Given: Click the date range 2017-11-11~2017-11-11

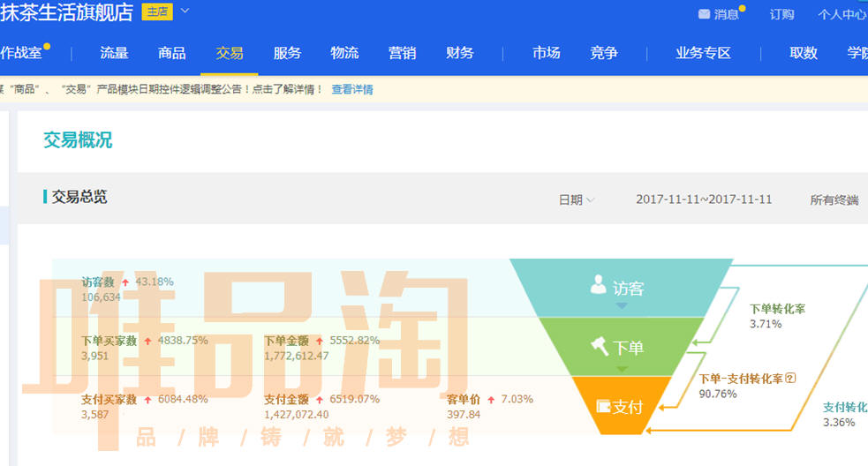Looking at the screenshot, I should [704, 199].
